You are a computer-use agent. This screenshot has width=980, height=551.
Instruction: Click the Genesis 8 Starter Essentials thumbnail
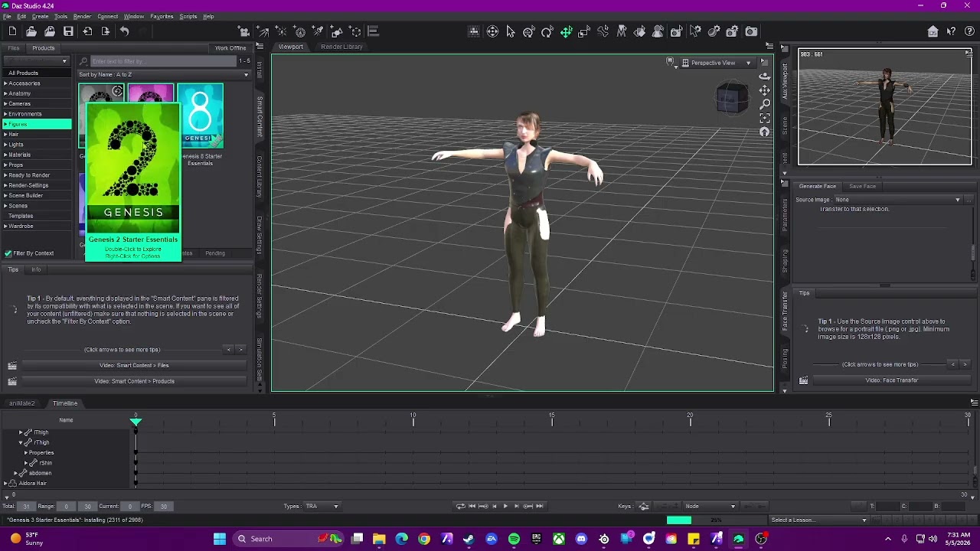click(201, 116)
